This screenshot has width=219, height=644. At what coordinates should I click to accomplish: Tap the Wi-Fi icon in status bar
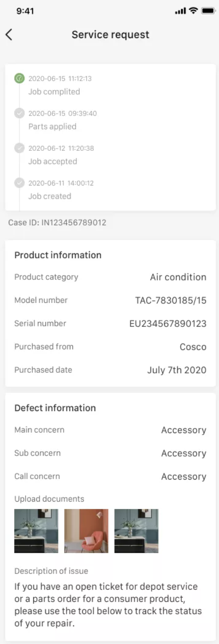tap(193, 11)
